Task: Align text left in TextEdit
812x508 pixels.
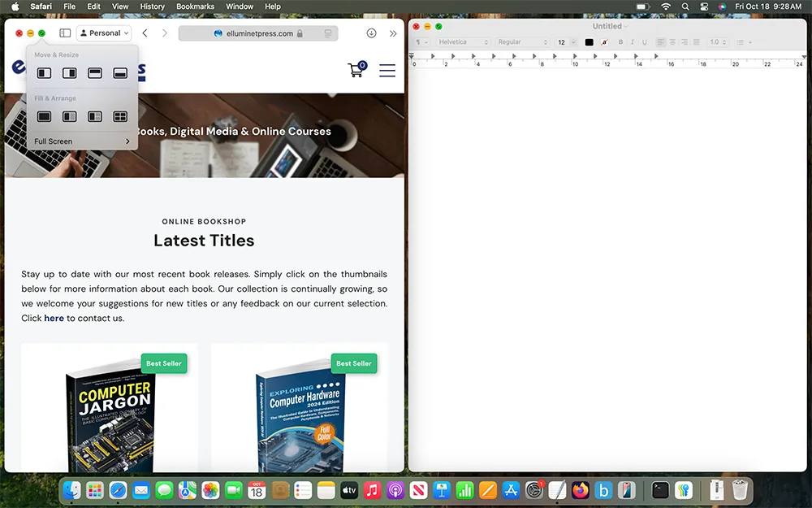Action: pos(661,42)
